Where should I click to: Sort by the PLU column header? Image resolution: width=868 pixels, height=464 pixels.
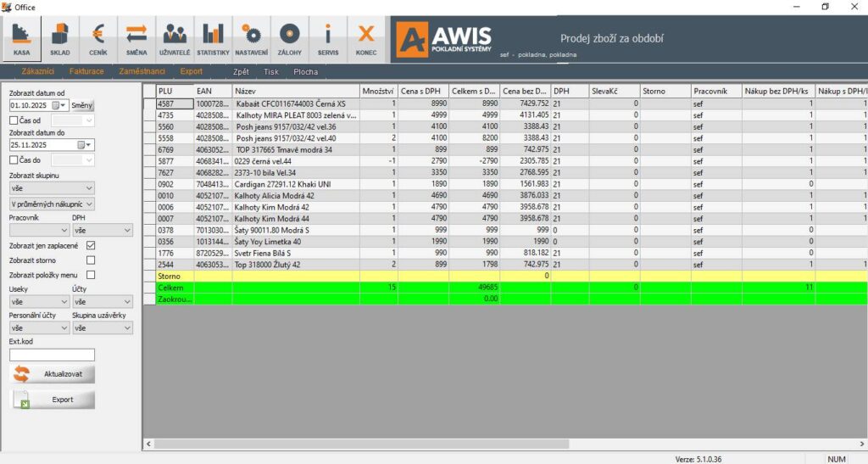click(175, 92)
